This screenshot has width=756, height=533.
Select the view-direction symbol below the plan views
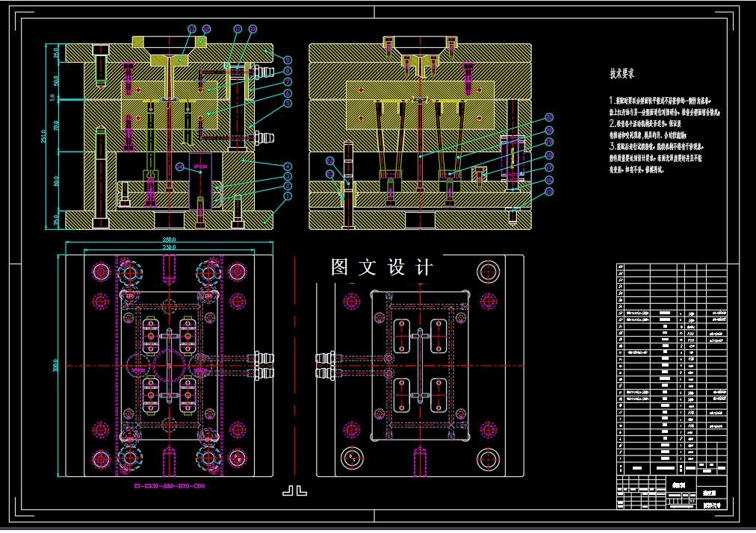294,491
